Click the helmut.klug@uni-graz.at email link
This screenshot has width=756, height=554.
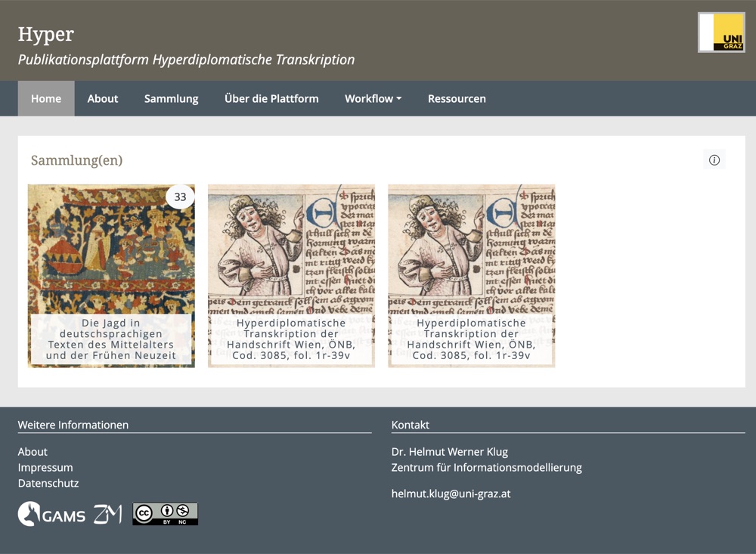point(451,494)
